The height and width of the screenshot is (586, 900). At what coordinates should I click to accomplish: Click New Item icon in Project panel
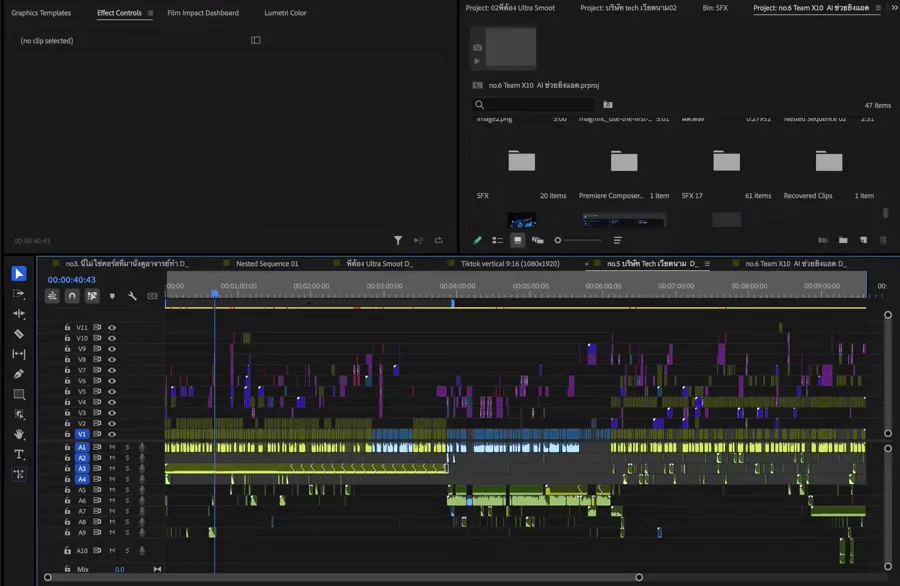[863, 240]
